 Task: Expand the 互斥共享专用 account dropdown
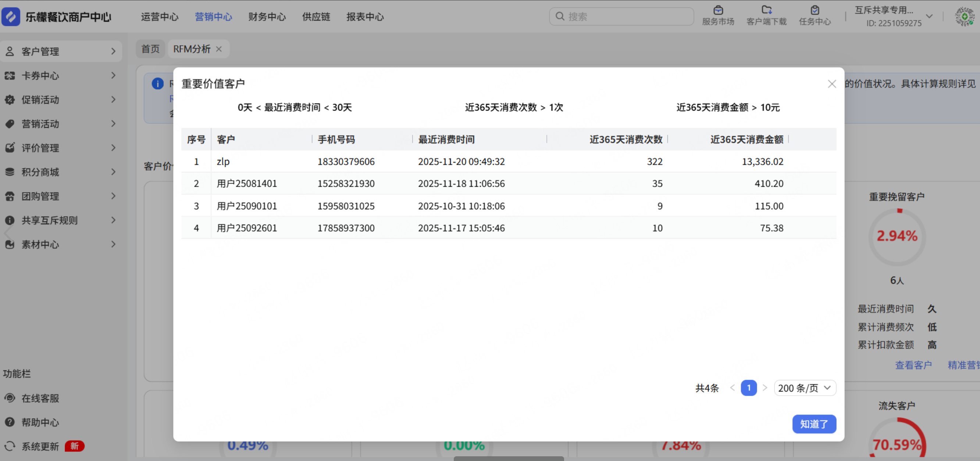click(x=929, y=16)
